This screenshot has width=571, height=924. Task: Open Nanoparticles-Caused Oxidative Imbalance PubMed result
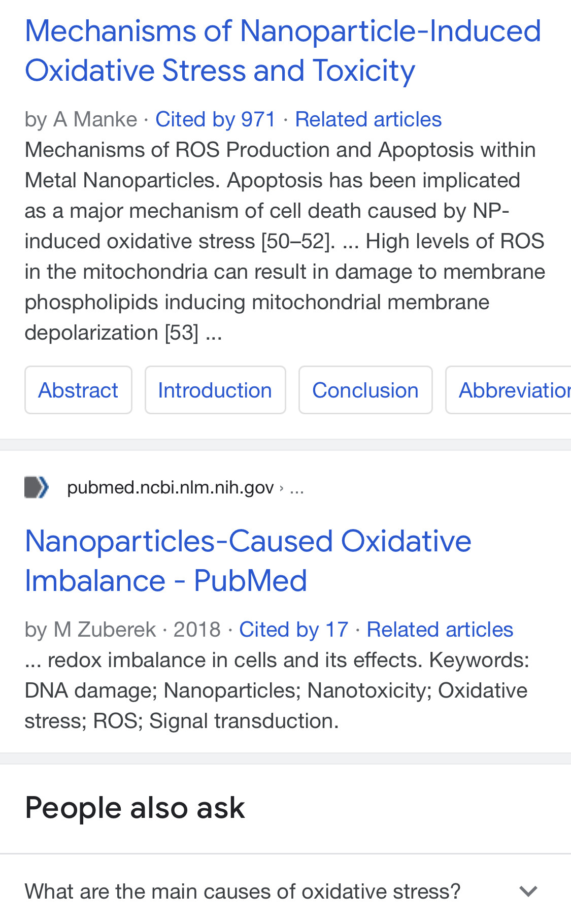[x=248, y=560]
